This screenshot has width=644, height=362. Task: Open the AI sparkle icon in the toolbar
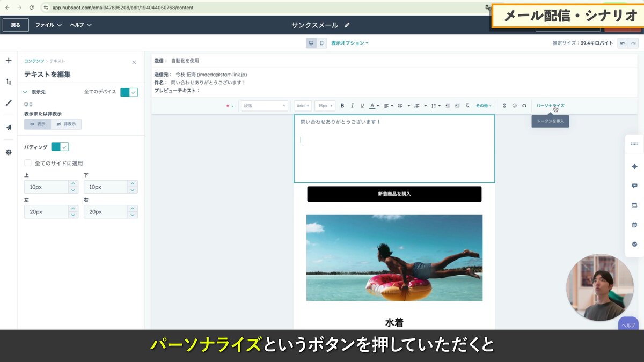coord(228,105)
